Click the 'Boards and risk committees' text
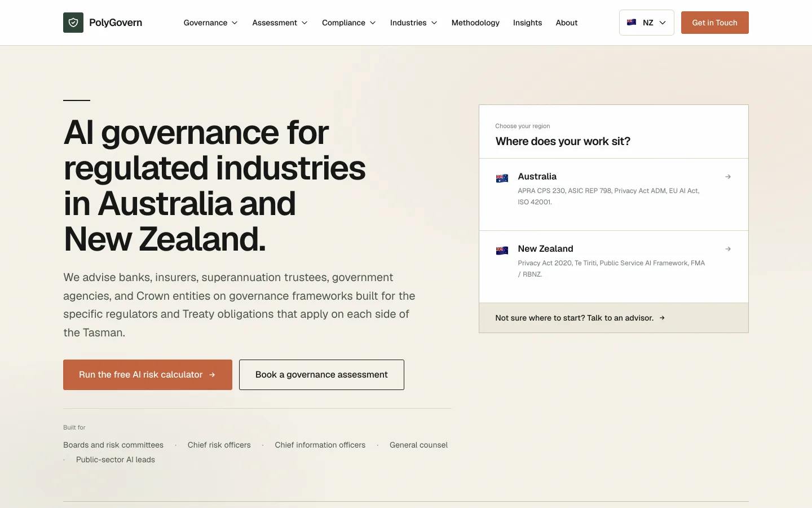812x508 pixels. (x=113, y=445)
